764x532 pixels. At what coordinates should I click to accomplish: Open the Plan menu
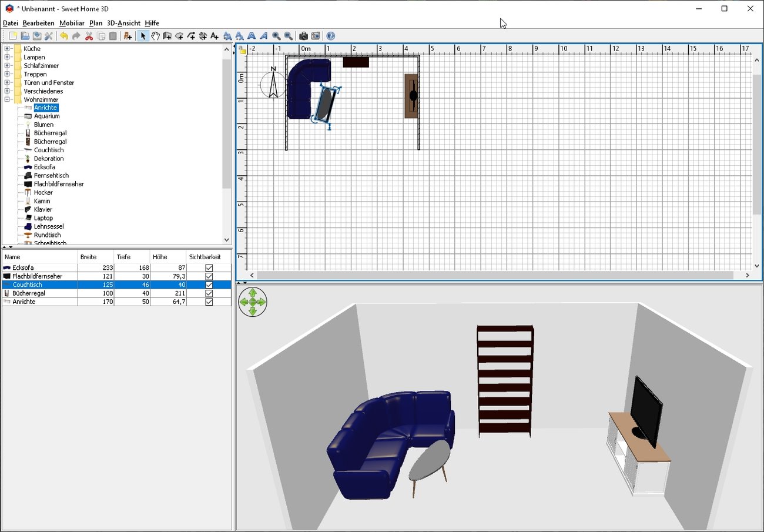96,23
